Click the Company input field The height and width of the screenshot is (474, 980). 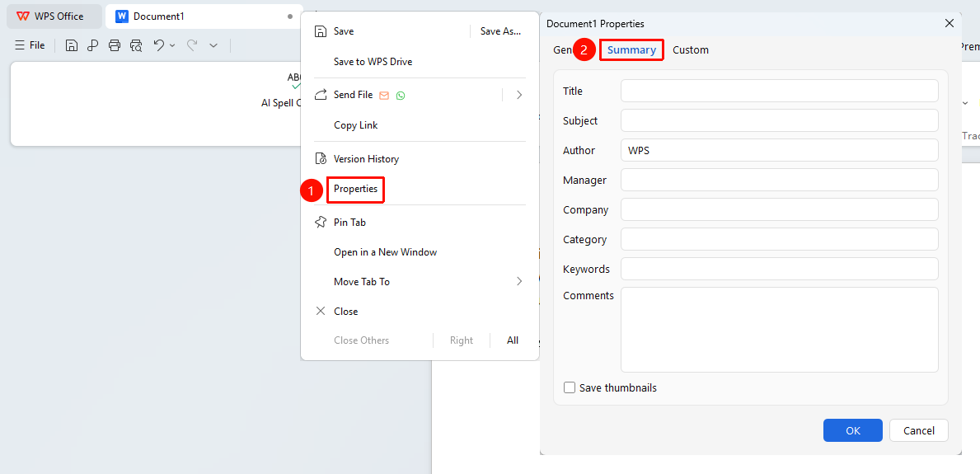coord(780,209)
